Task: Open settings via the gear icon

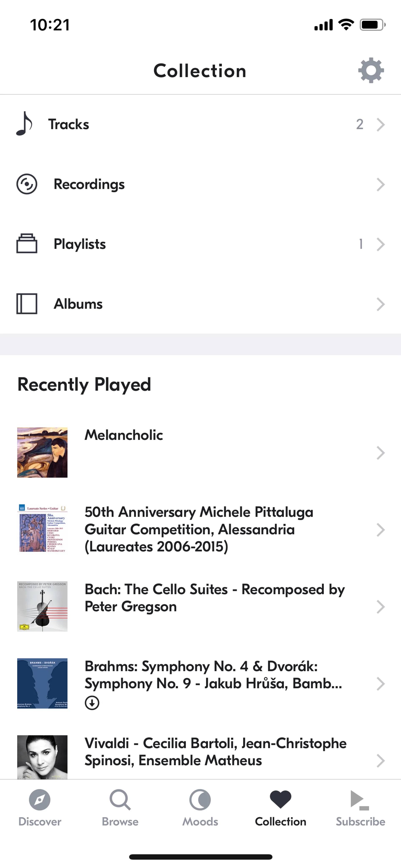Action: pos(371,70)
